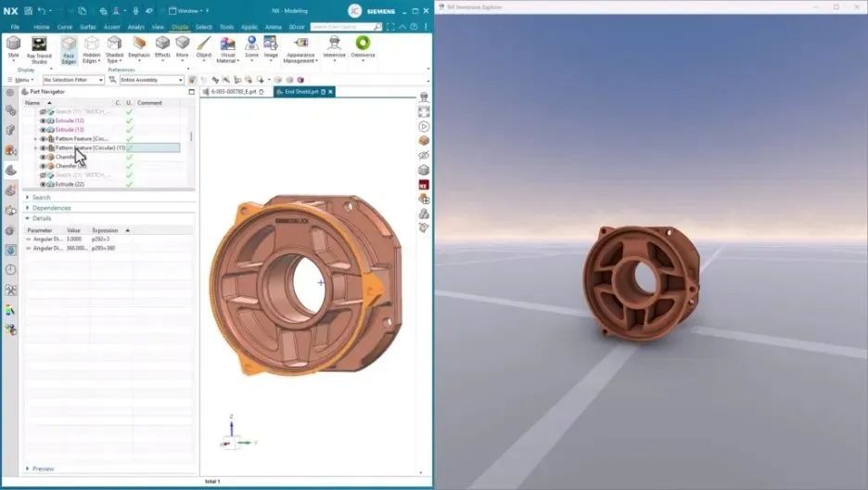Screen dimensions: 868x490
Task: Open the Entire Assembly scope combo box
Action: click(152, 80)
